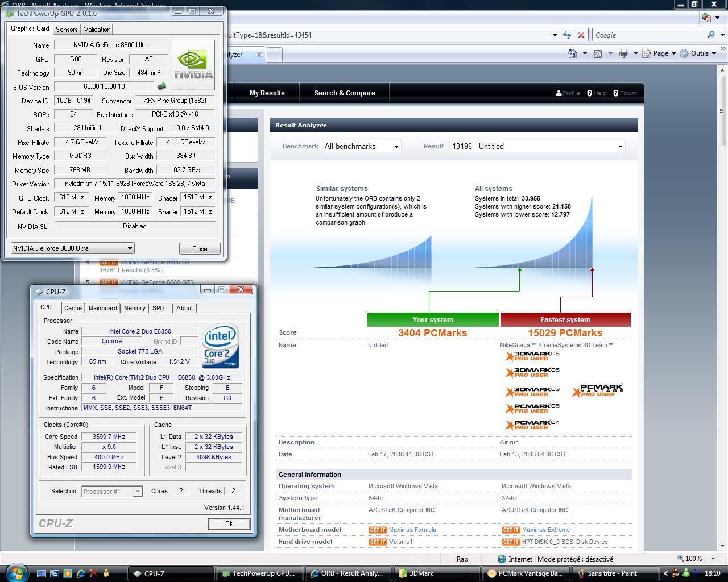The height and width of the screenshot is (582, 728).
Task: Click the '15029 PCMarks' fastest score text
Action: pos(565,333)
